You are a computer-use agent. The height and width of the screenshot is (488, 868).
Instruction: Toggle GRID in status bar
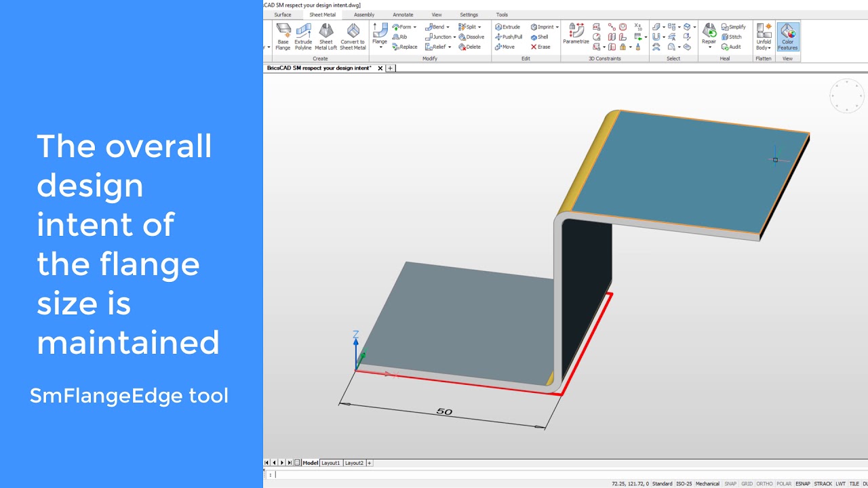click(747, 484)
